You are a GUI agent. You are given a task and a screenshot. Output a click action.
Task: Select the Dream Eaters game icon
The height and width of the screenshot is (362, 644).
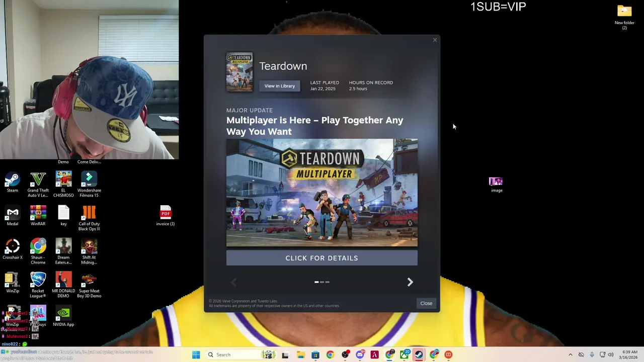[63, 251]
